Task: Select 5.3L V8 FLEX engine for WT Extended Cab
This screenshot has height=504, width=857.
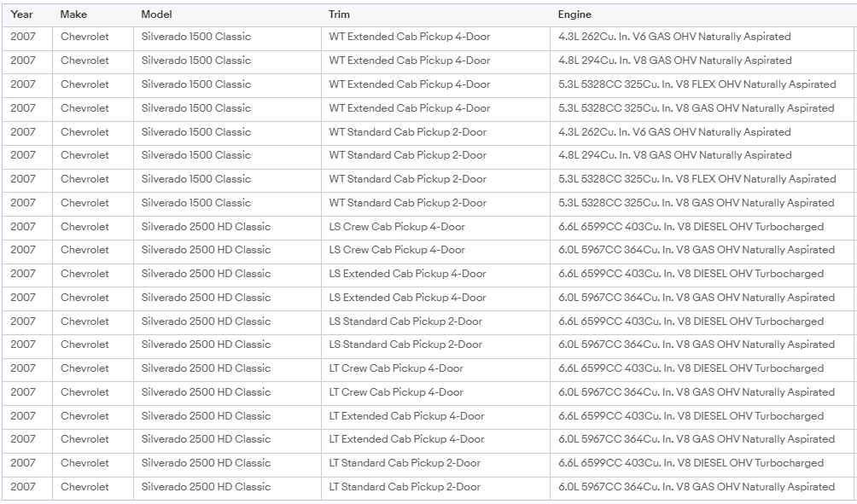Action: 697,84
